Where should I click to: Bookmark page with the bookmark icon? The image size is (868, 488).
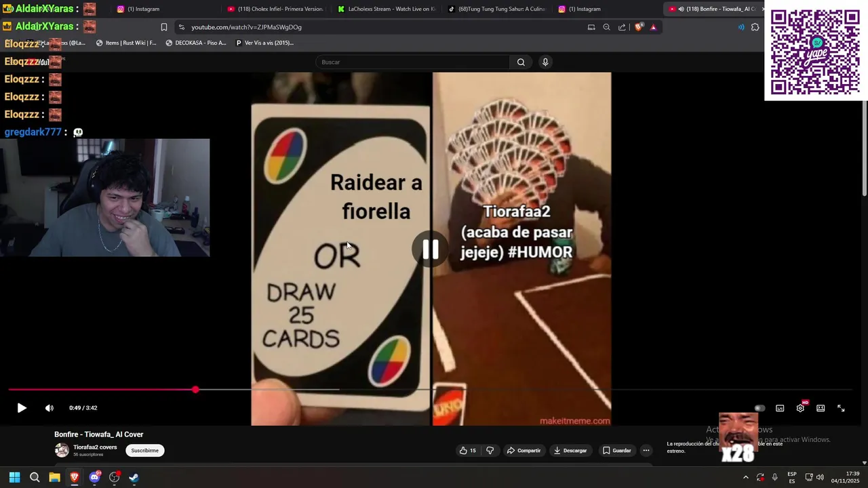pos(163,27)
